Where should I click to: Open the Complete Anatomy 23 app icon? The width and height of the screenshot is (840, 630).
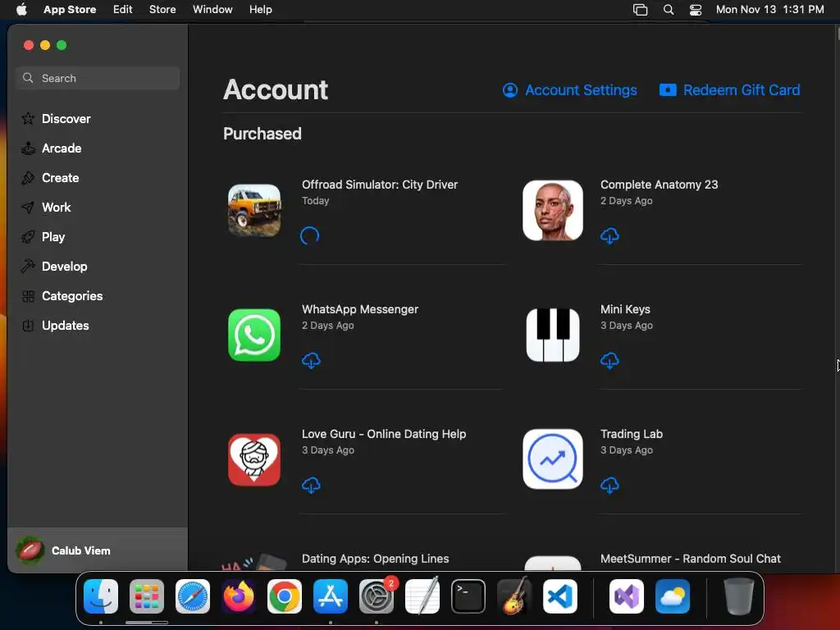coord(553,210)
